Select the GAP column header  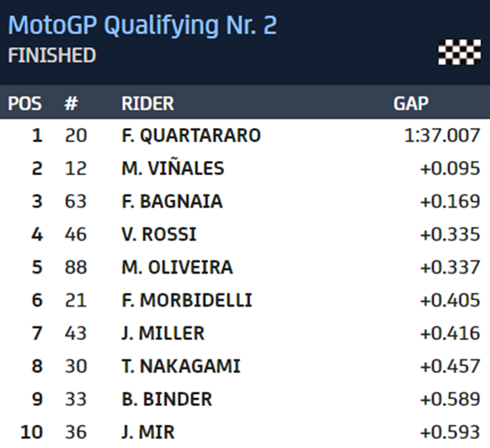point(411,104)
